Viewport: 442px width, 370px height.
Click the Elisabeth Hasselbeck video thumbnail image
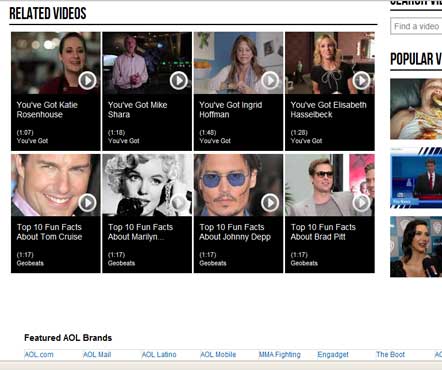pos(330,63)
